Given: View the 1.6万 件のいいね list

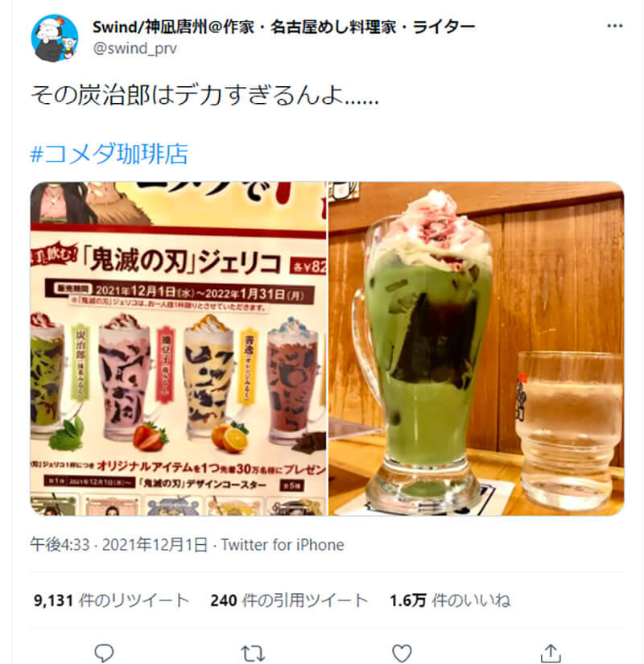Looking at the screenshot, I should click(450, 600).
